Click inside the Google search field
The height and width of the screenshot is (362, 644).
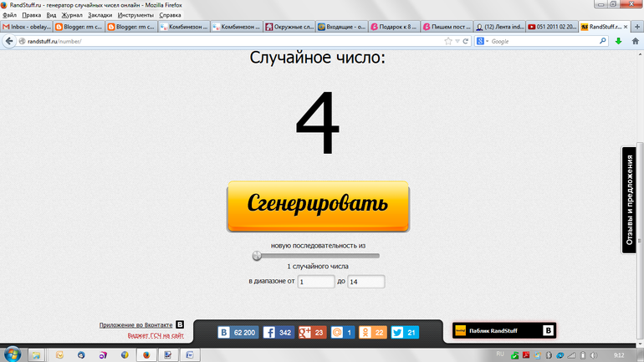click(544, 41)
